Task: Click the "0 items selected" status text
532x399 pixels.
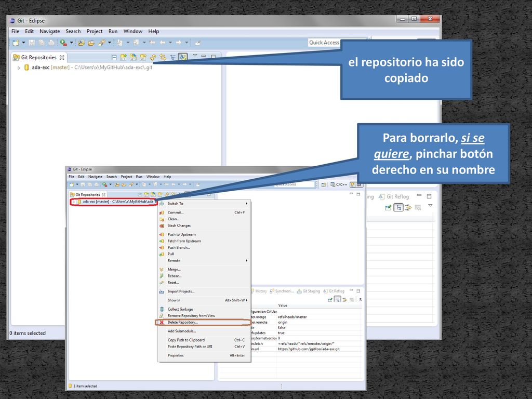Action: tap(28, 333)
